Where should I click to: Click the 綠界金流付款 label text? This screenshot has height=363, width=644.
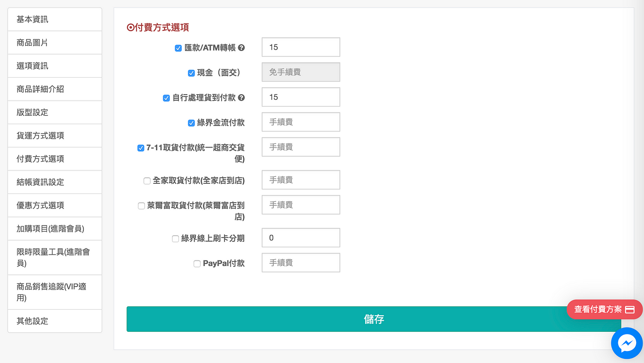point(221,123)
